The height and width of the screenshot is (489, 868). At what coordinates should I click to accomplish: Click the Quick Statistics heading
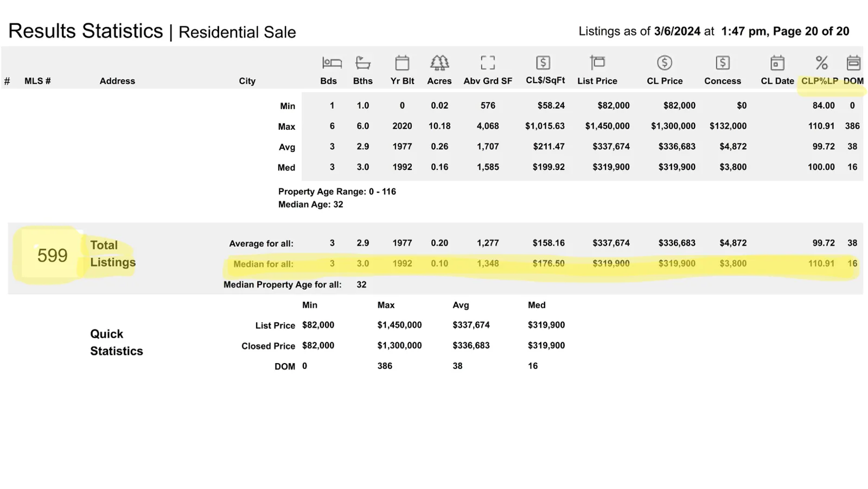click(x=116, y=342)
